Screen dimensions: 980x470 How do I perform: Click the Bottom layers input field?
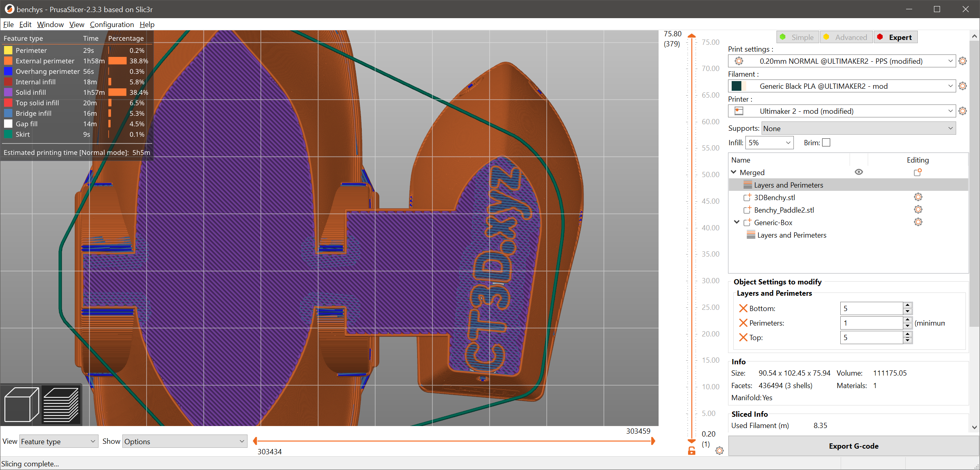(x=871, y=308)
